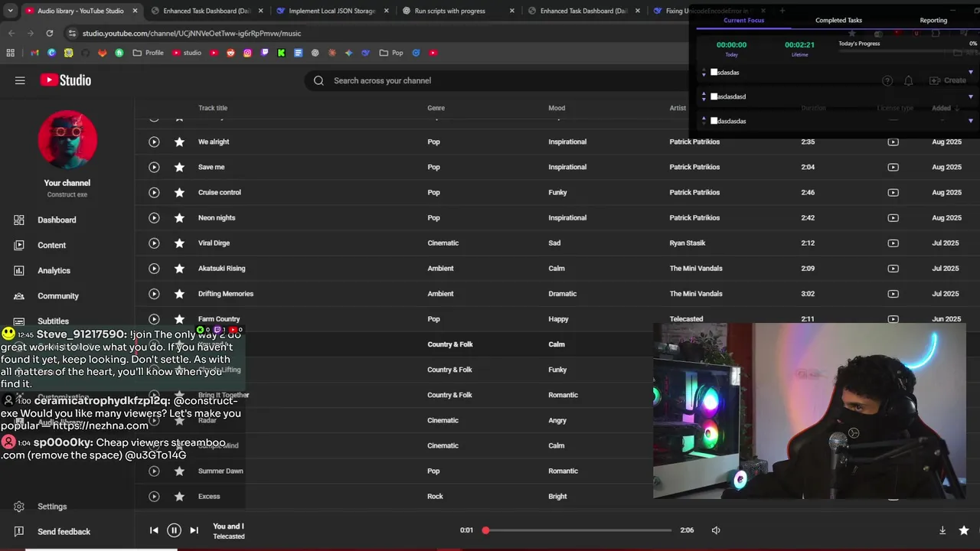The height and width of the screenshot is (551, 980).
Task: Expand the "asdasdasd" task dropdown arrow
Action: (971, 96)
